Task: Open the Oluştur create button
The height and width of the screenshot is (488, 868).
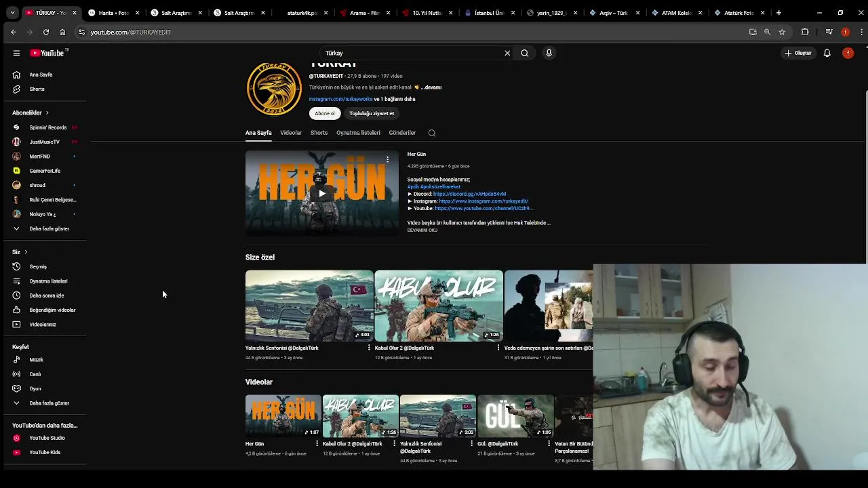Action: (x=798, y=53)
